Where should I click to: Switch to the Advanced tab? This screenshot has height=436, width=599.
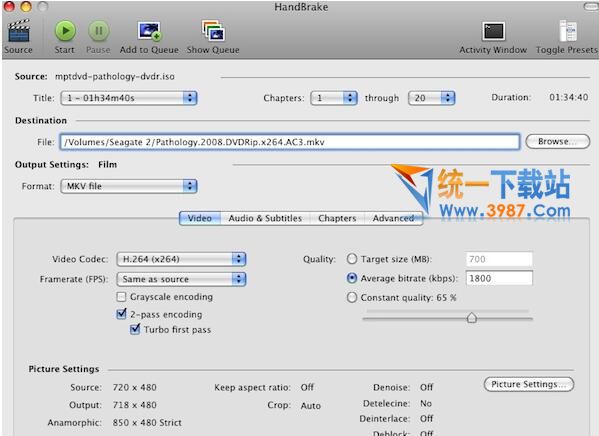[x=393, y=218]
